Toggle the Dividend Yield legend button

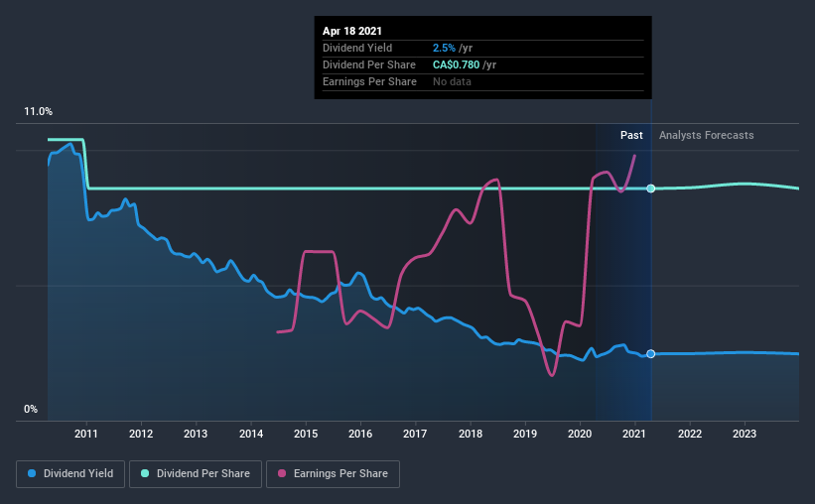click(71, 474)
